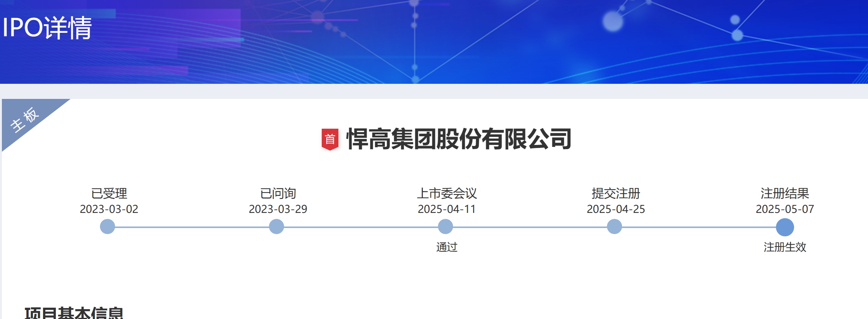This screenshot has height=319, width=868.
Task: Click the date 2025-04-11
Action: tap(447, 209)
